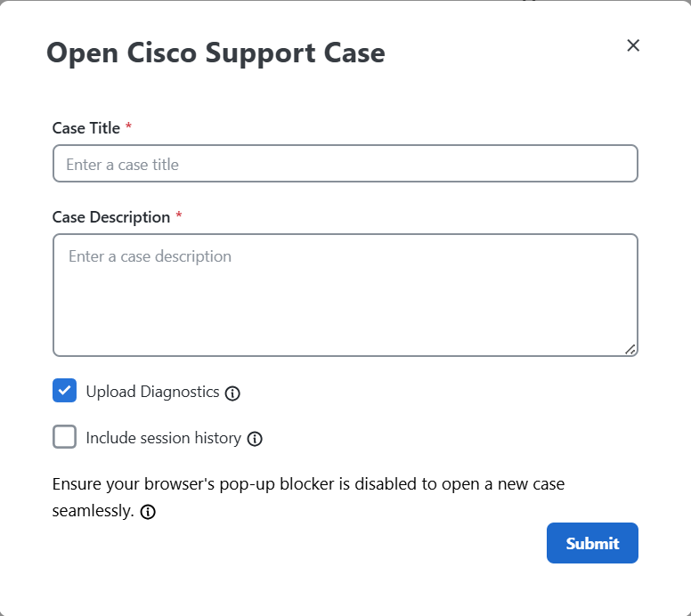The width and height of the screenshot is (691, 616).
Task: Click the Upload Diagnostics label text
Action: [152, 392]
